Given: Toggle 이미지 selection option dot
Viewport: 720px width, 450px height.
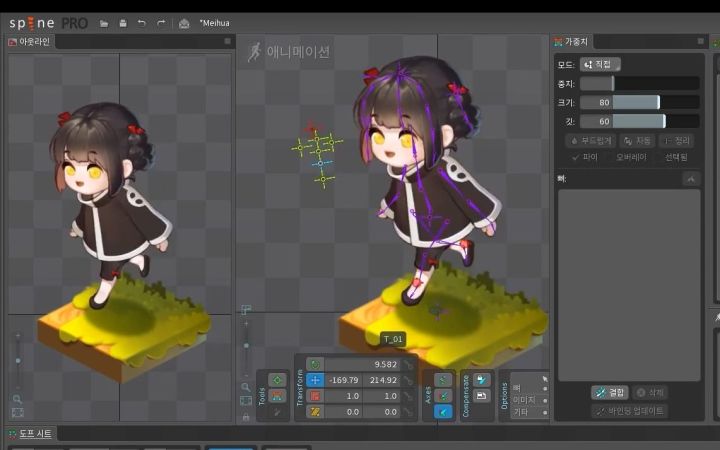Looking at the screenshot, I should tap(545, 400).
